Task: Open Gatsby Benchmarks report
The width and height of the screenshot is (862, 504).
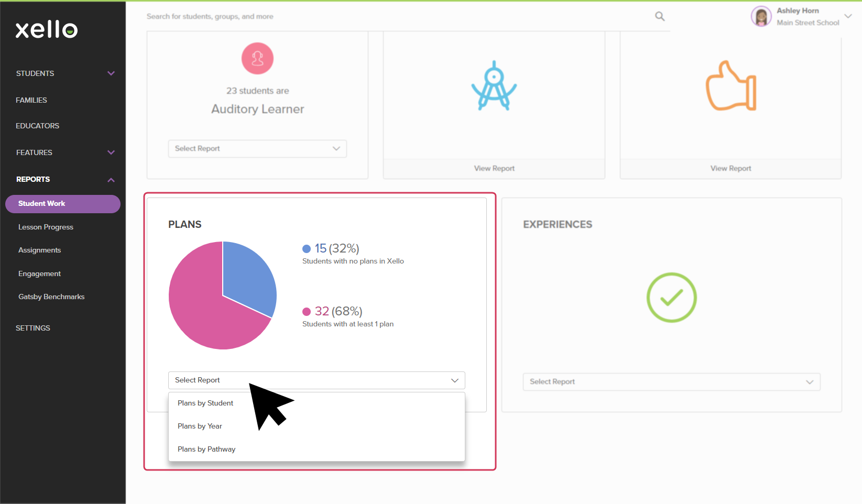Action: [51, 297]
